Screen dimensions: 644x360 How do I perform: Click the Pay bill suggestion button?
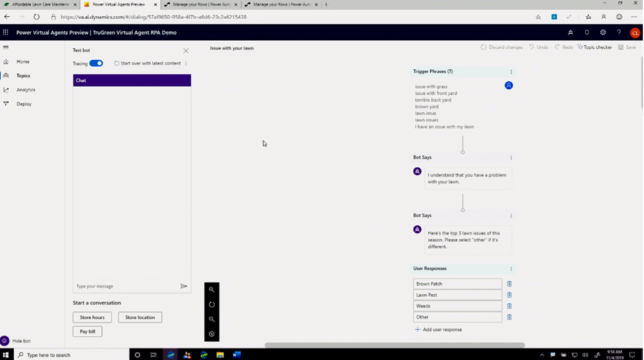click(87, 331)
